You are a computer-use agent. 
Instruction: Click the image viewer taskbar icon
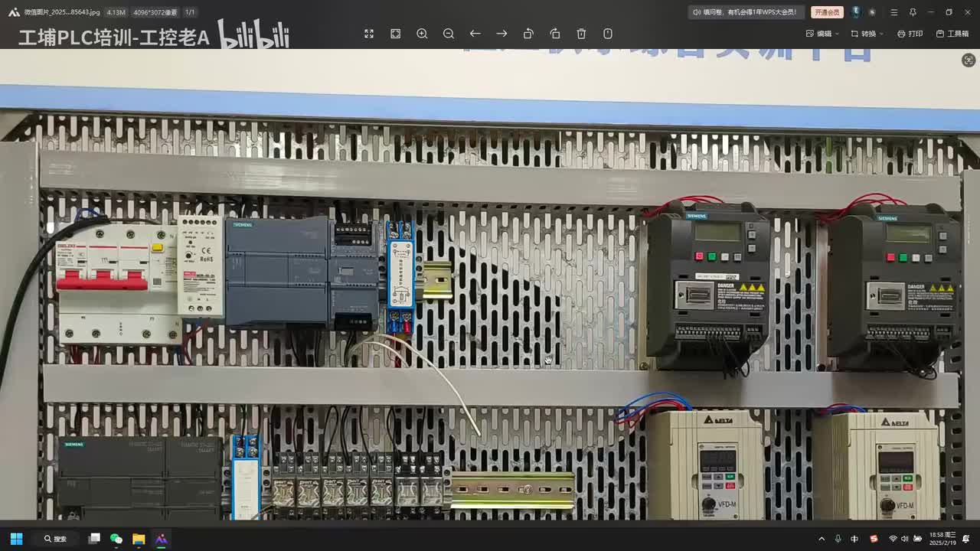162,539
